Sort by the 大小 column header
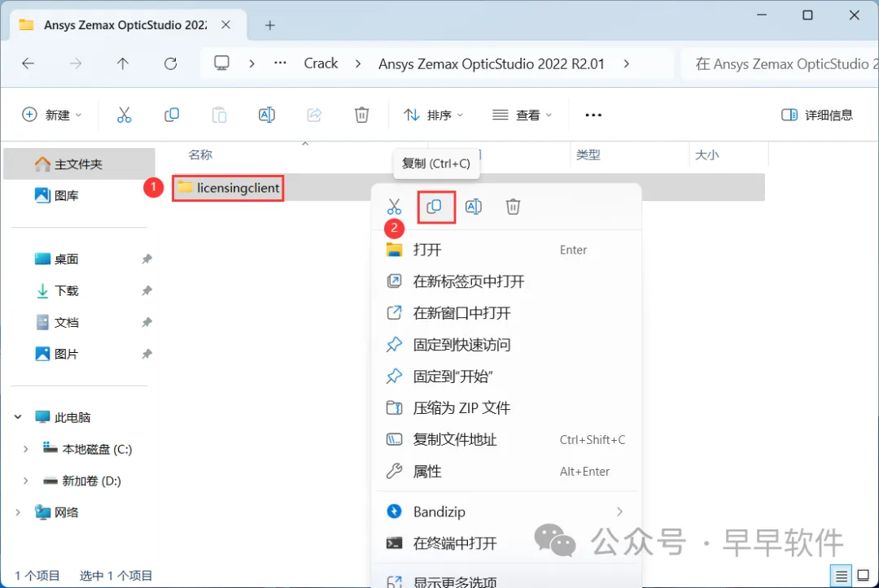The image size is (879, 588). (707, 155)
